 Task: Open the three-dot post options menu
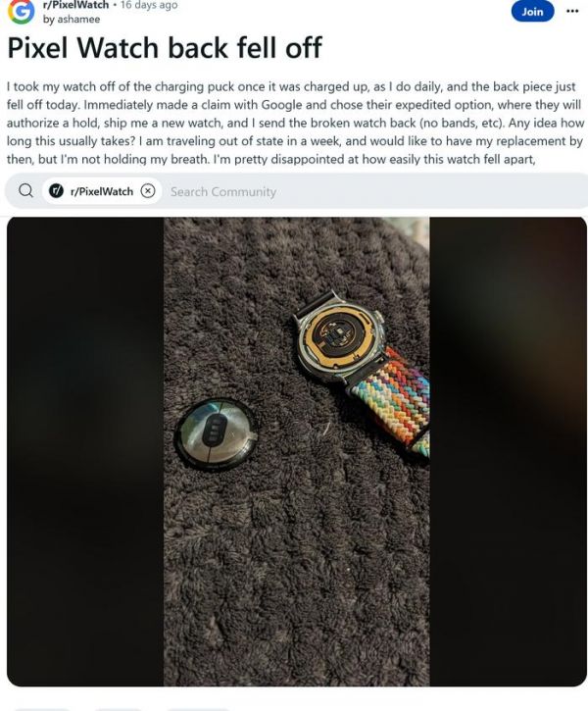(572, 12)
